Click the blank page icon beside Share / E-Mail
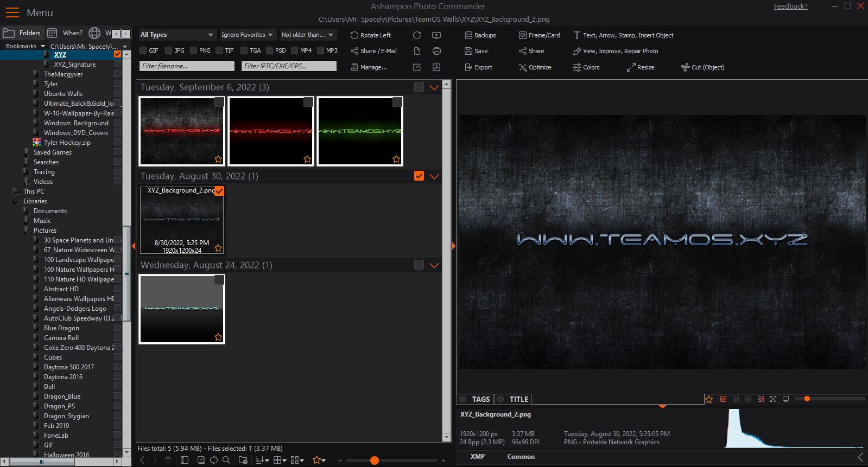 (417, 51)
